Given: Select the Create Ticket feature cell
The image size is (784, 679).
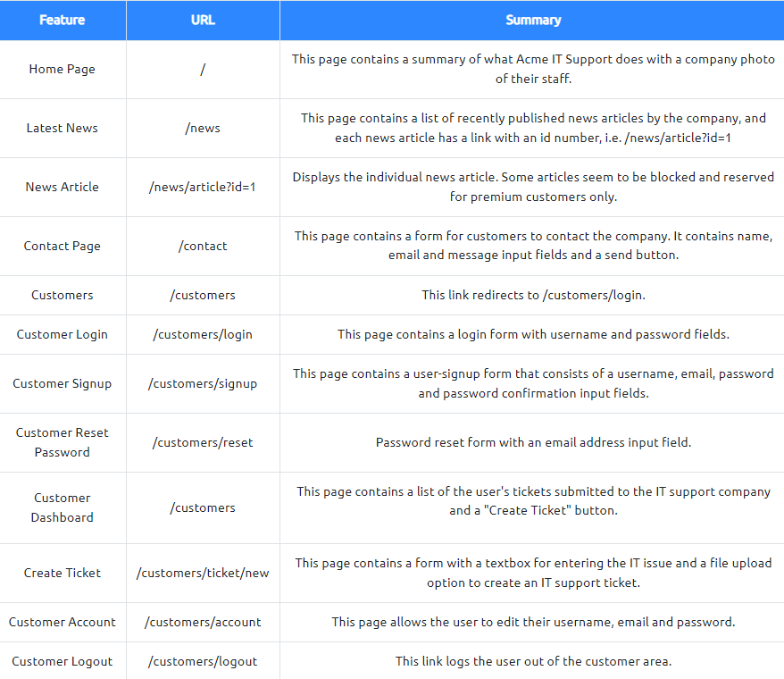Looking at the screenshot, I should pos(62,573).
